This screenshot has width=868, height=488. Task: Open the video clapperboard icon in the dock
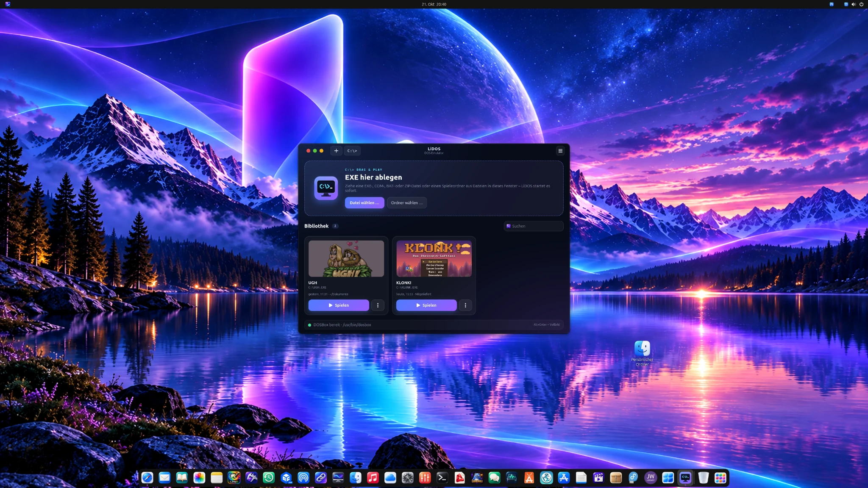pyautogui.click(x=598, y=478)
